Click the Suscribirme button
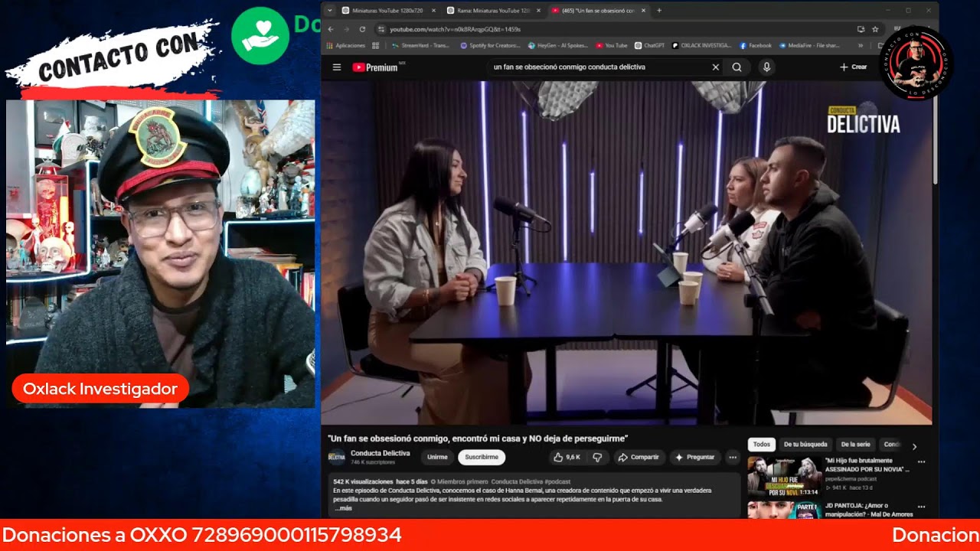 pyautogui.click(x=482, y=457)
